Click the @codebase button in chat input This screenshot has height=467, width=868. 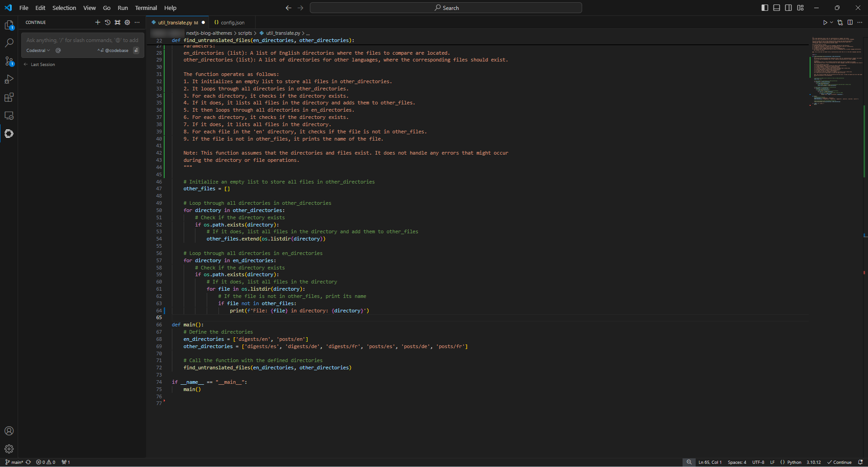coord(113,50)
